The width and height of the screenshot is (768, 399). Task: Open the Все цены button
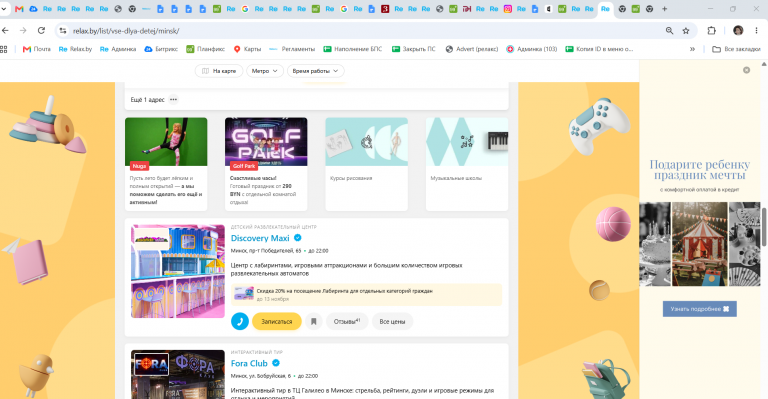click(x=392, y=321)
